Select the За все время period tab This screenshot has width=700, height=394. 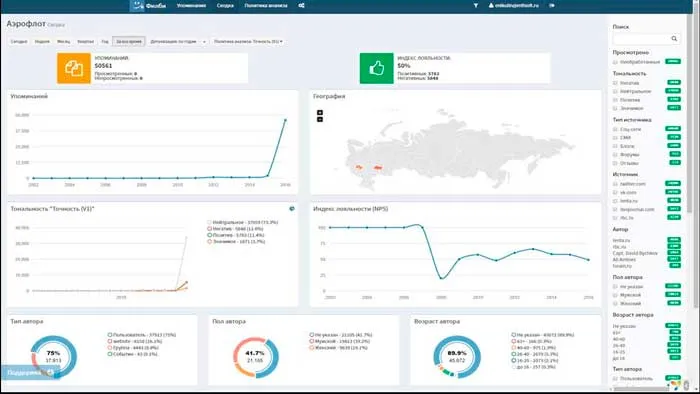[129, 41]
